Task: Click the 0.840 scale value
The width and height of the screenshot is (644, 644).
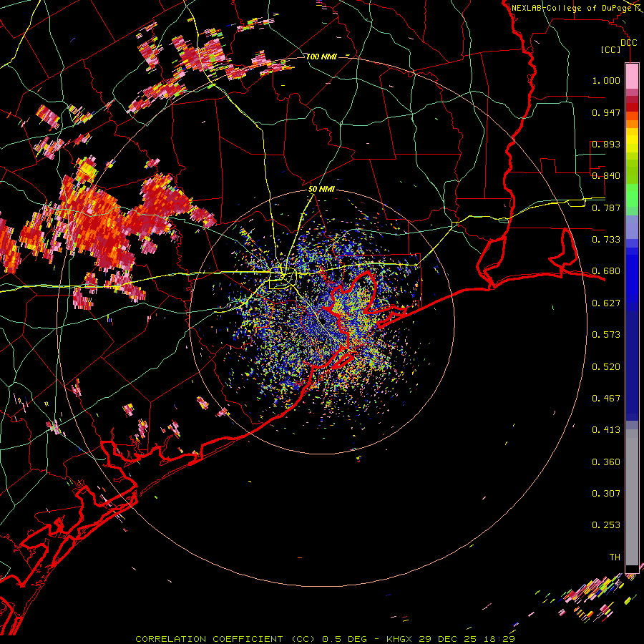Action: point(606,176)
